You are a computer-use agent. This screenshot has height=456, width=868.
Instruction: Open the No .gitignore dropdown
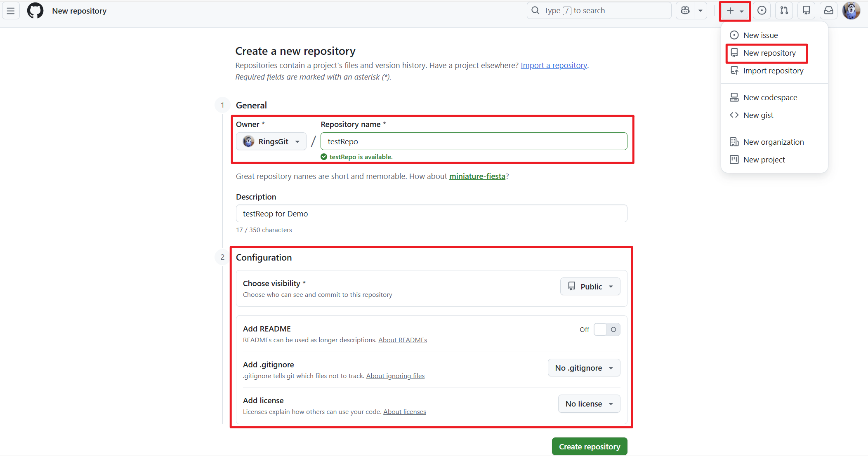584,367
